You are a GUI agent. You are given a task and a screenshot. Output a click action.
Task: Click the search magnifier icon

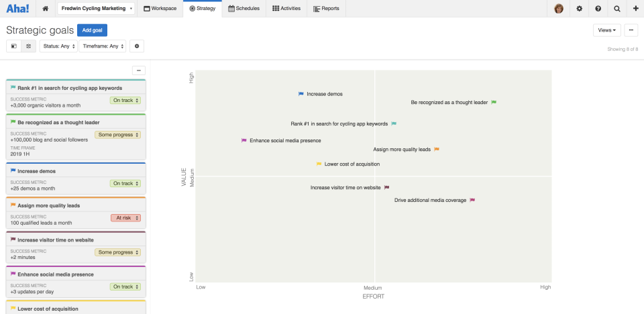(617, 9)
